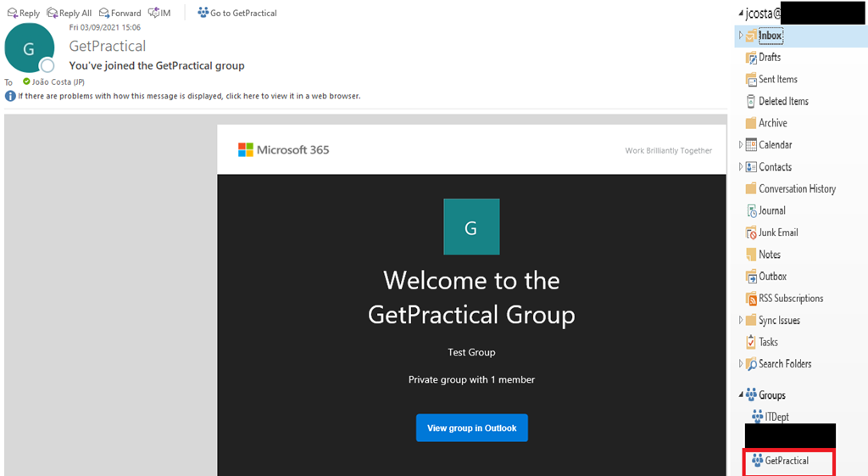This screenshot has width=868, height=476.
Task: Click Reply All in toolbar
Action: pyautogui.click(x=69, y=13)
